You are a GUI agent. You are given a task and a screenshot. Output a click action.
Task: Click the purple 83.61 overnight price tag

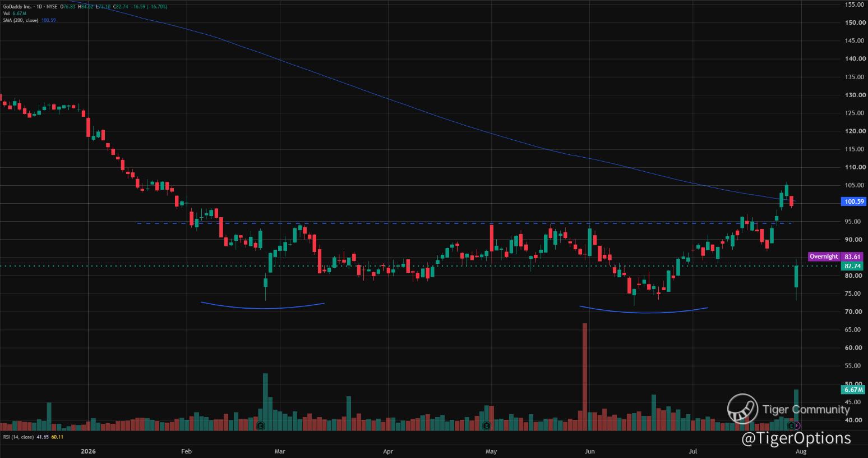[x=852, y=257]
